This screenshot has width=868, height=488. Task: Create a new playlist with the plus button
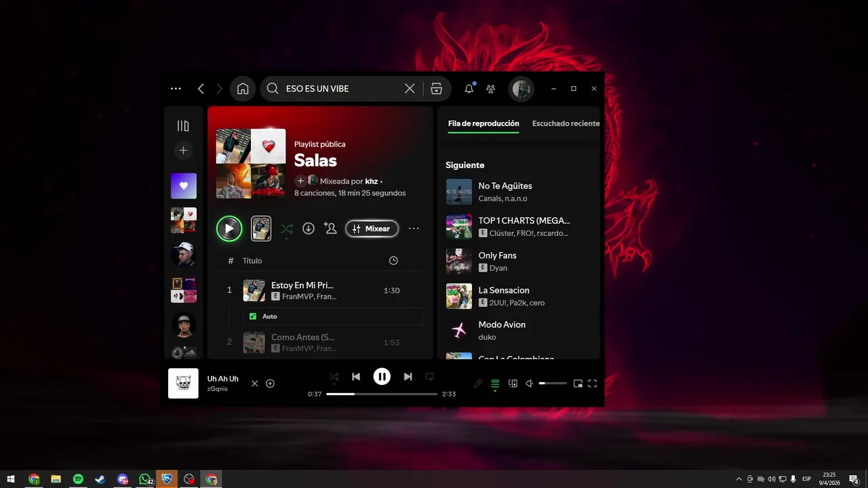click(x=183, y=150)
